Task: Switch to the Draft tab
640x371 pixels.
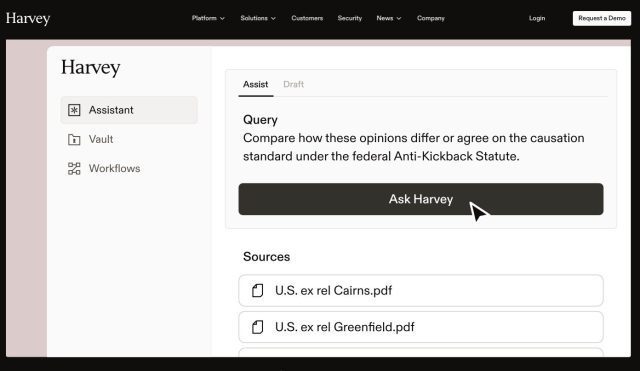Action: (293, 84)
